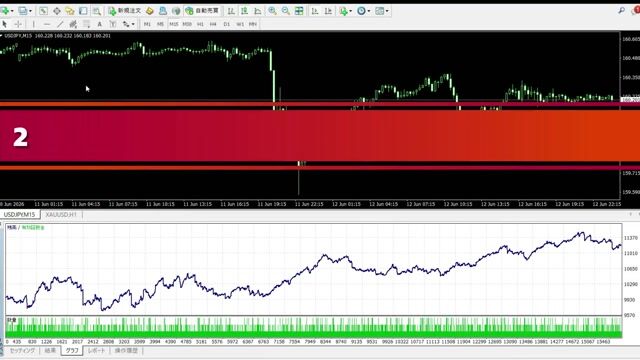Select the crosshair tool

[18, 24]
